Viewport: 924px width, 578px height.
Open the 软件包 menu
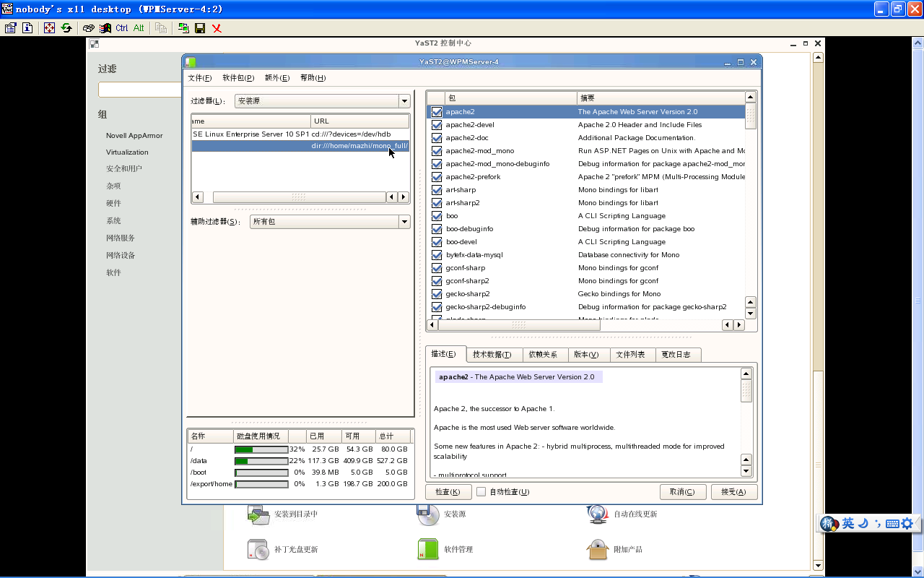(x=238, y=78)
